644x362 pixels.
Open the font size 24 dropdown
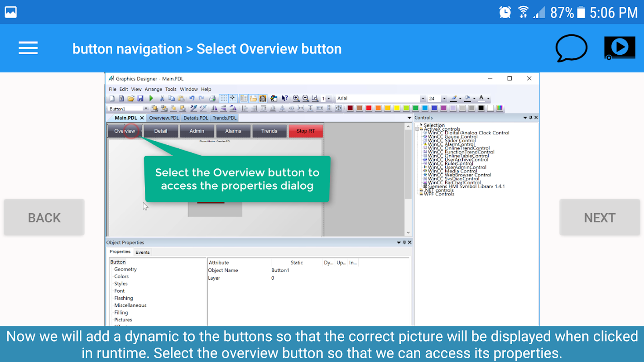point(444,99)
